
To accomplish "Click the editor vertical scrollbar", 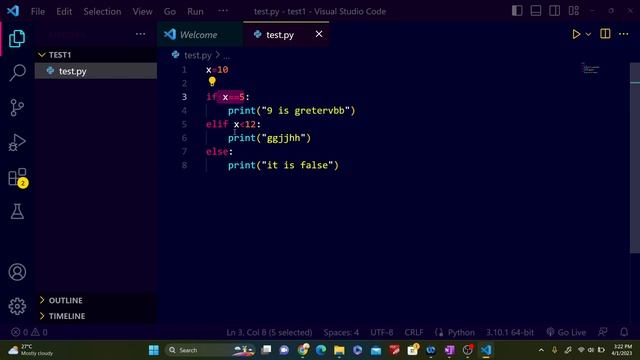I will coord(635,159).
